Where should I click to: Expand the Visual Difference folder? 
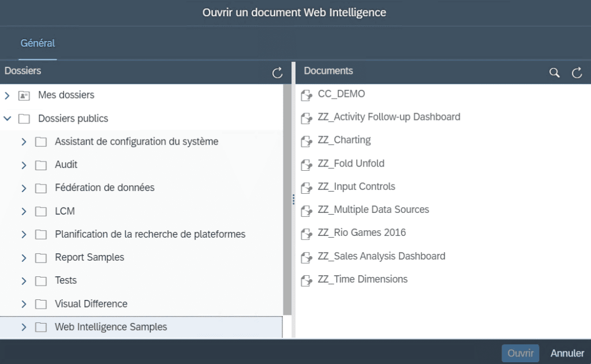point(24,304)
